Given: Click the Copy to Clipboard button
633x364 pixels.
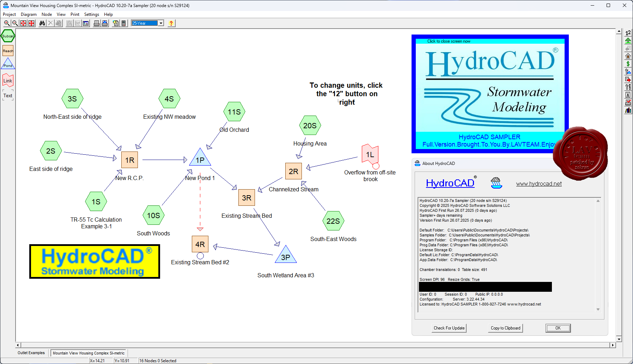Looking at the screenshot, I should click(x=506, y=328).
